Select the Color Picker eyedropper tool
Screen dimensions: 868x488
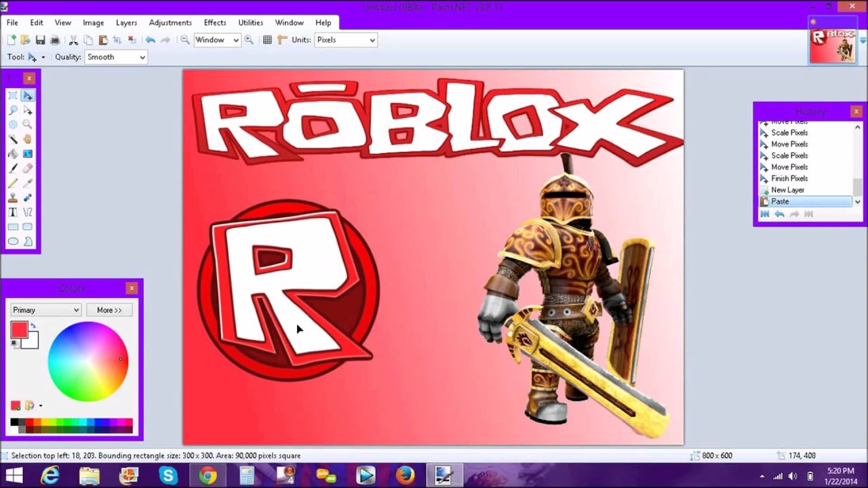click(x=28, y=183)
